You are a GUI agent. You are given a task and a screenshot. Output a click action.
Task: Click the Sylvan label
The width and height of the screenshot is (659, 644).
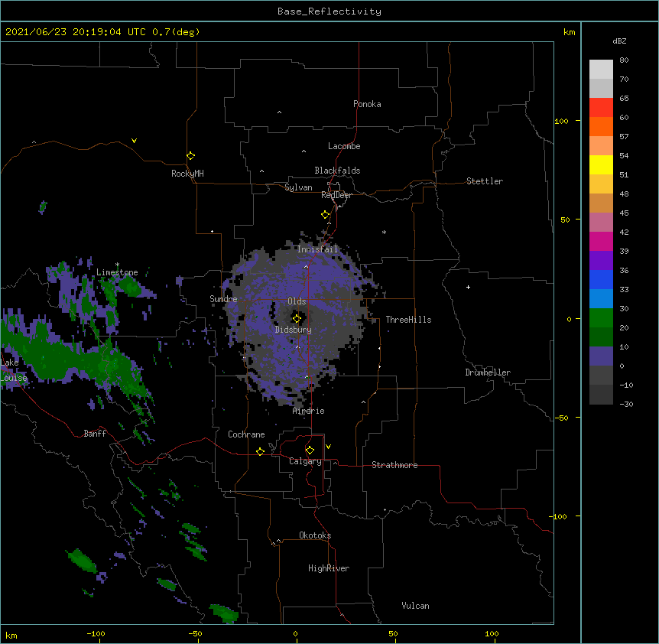tap(298, 187)
